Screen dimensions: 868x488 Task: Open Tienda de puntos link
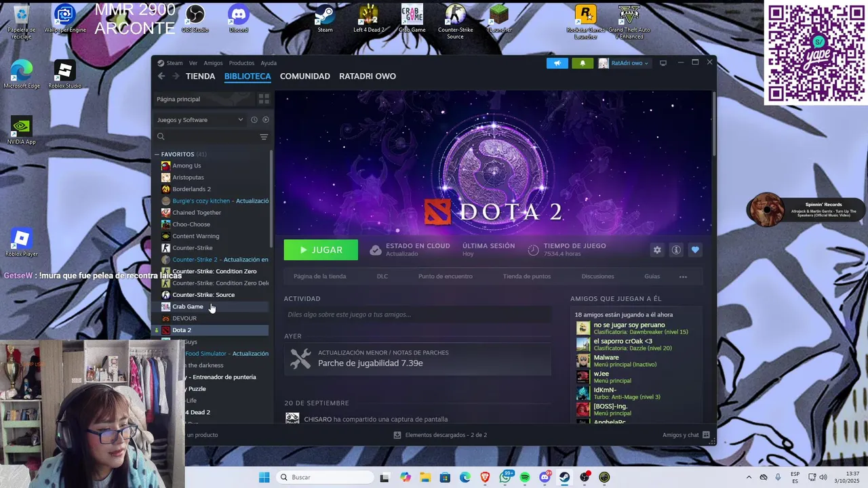[527, 277]
